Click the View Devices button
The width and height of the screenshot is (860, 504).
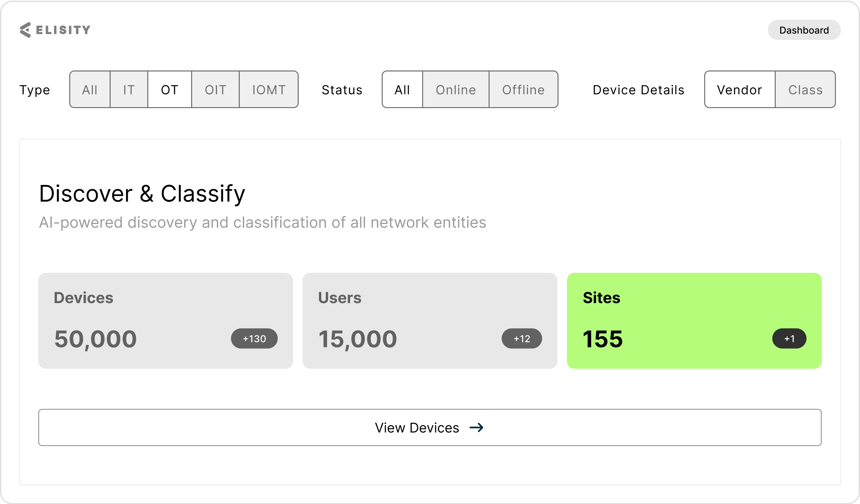430,428
